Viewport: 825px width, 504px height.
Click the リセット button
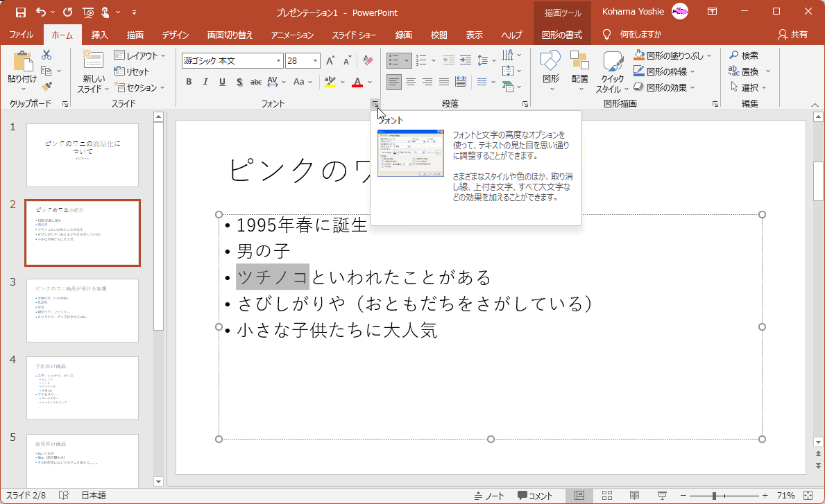132,71
